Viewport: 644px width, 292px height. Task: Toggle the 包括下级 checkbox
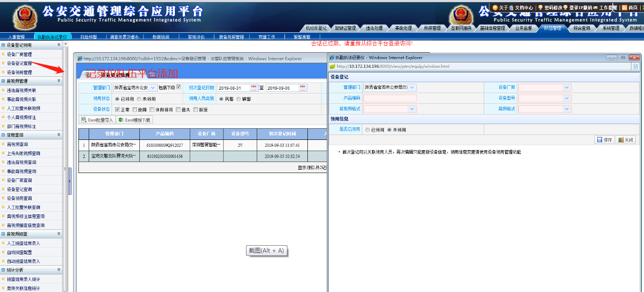point(178,87)
